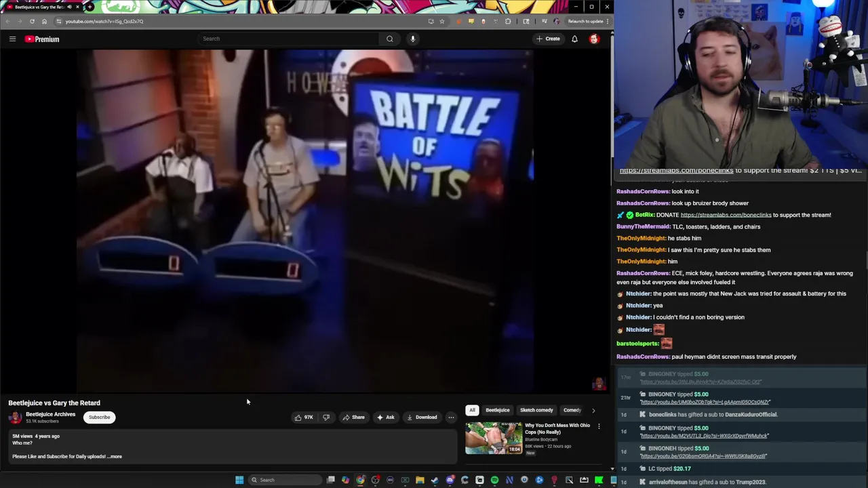
Task: Click the Ask button
Action: (x=385, y=418)
